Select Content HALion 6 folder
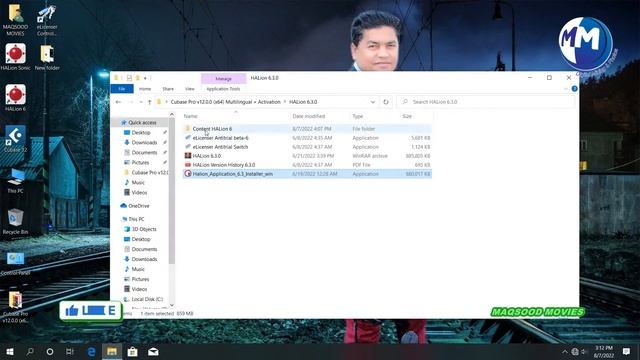 tap(307, 129)
